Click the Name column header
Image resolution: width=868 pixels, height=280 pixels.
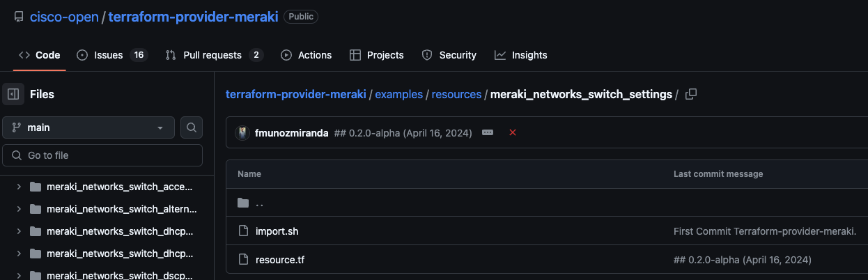[x=249, y=173]
